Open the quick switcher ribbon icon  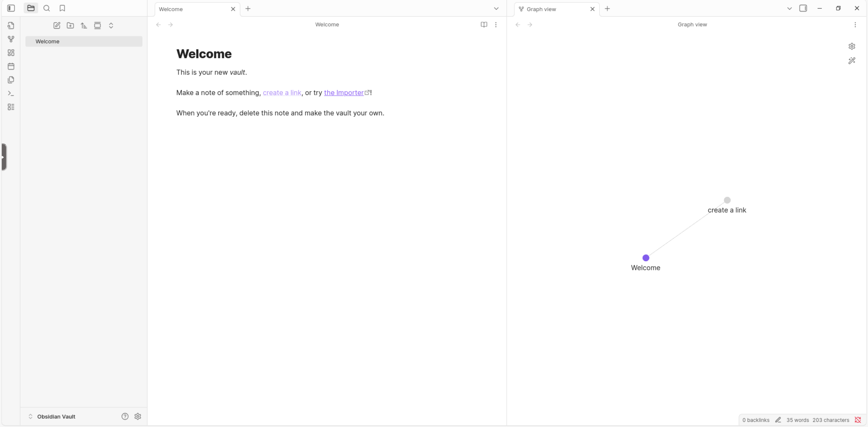[x=11, y=25]
